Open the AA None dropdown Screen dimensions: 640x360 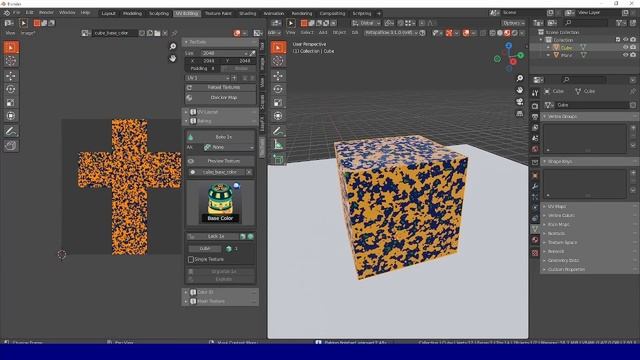[x=229, y=147]
